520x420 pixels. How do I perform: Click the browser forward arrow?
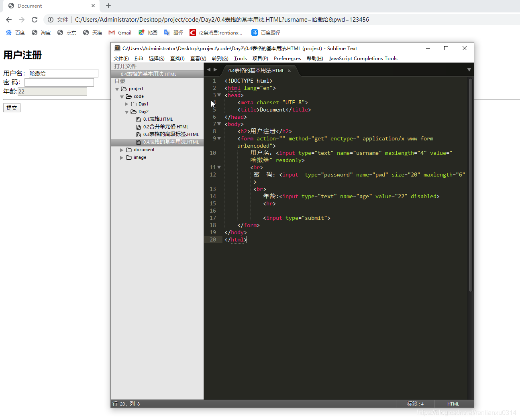tap(22, 20)
